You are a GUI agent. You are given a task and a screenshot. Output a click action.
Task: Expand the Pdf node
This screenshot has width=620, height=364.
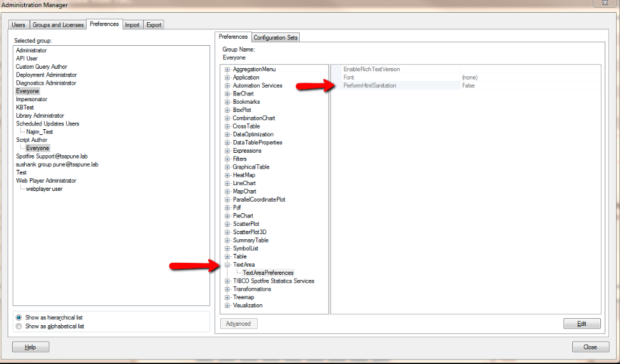click(227, 207)
